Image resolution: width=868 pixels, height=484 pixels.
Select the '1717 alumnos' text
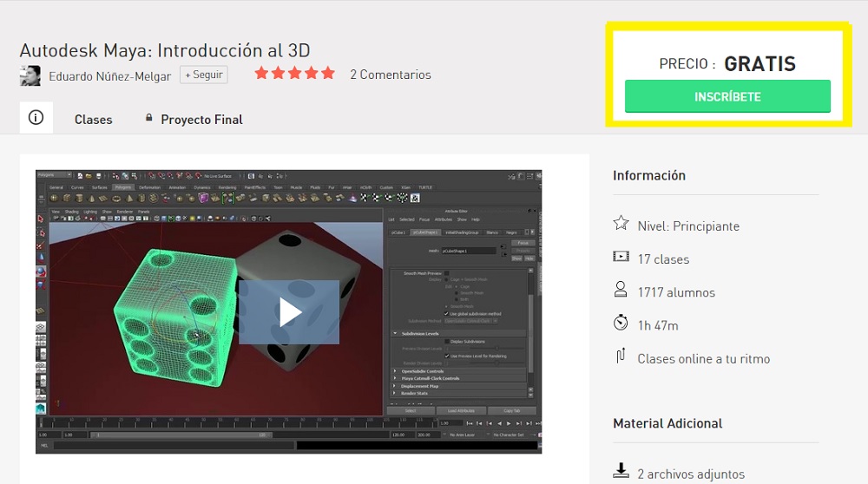(676, 292)
